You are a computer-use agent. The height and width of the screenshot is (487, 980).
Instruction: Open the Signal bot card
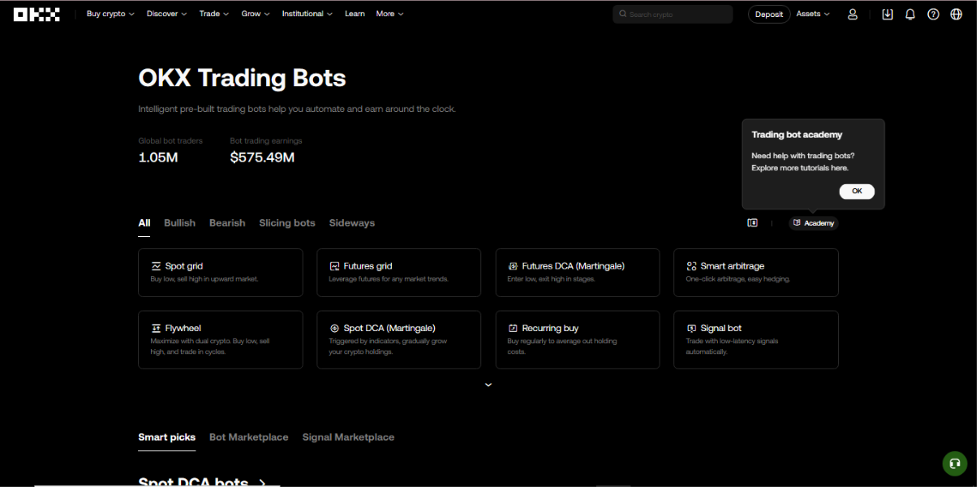tap(756, 340)
